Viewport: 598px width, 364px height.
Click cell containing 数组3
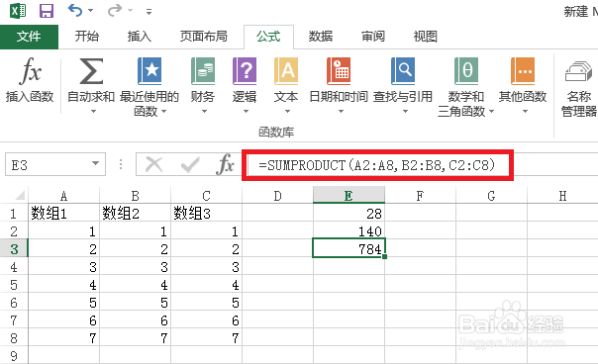[206, 213]
